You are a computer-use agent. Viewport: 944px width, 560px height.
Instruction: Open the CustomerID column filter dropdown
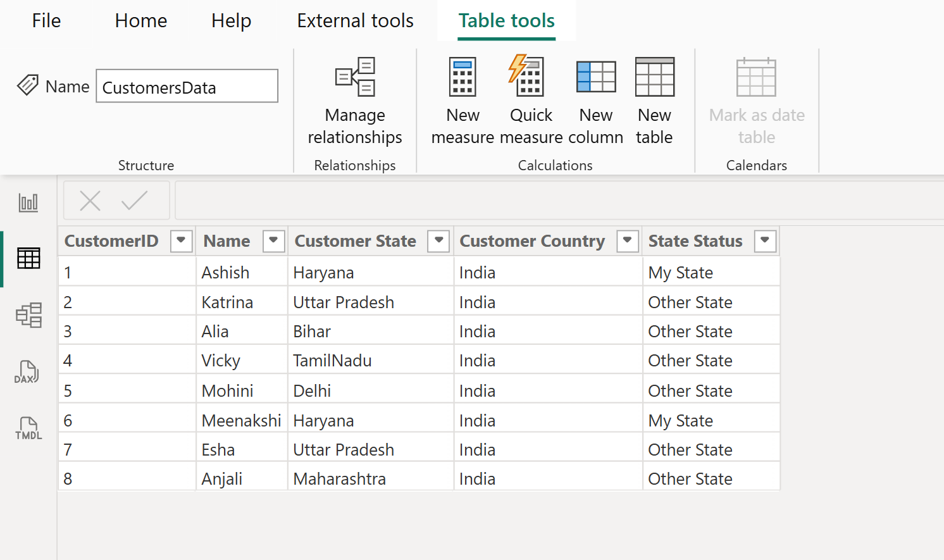tap(182, 241)
